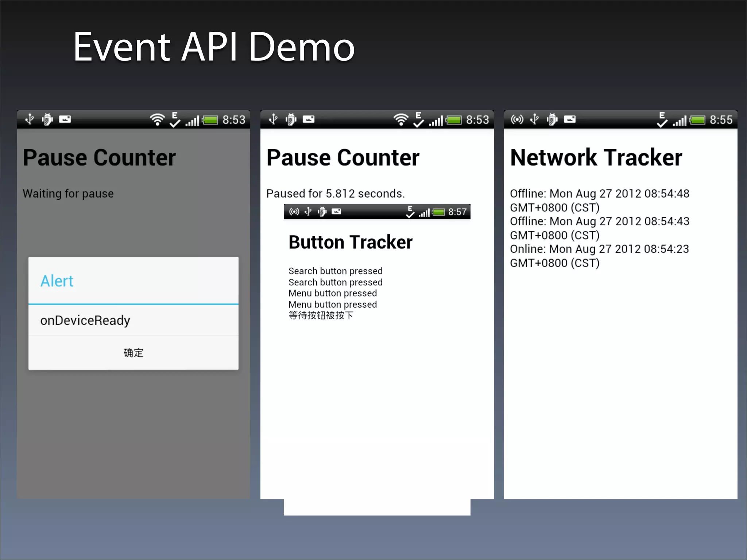Click EDGE sync icon in middle phone top bar

[419, 120]
